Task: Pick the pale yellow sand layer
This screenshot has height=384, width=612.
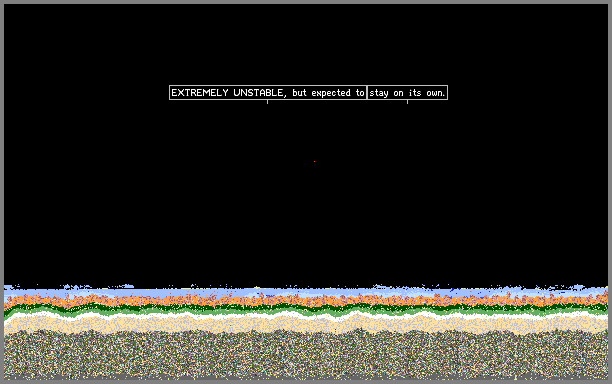Action: coord(306,325)
